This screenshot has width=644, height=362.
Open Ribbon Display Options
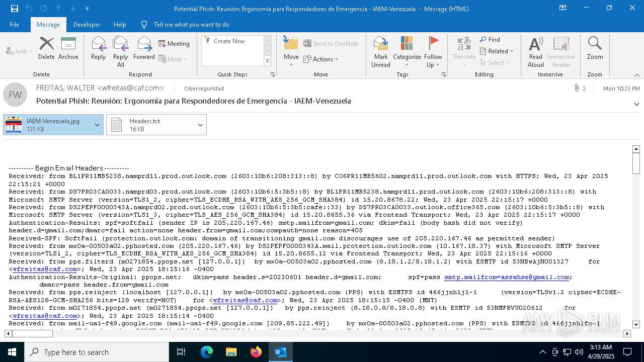[562, 8]
